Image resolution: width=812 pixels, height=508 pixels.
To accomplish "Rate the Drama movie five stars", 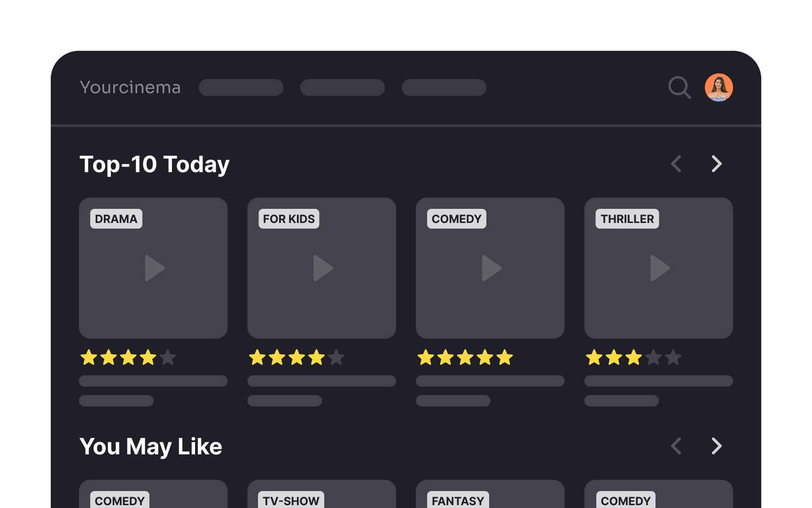I will click(x=168, y=358).
